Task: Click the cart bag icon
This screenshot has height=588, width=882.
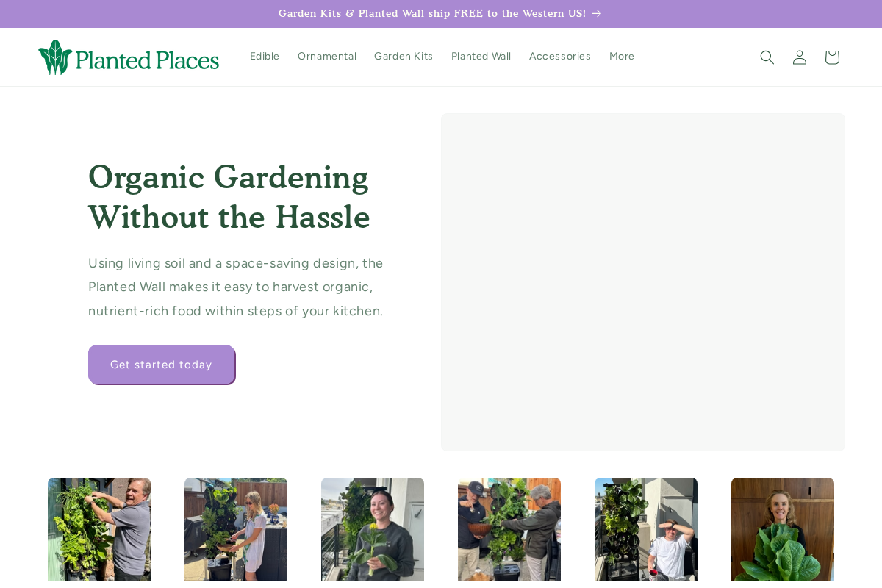Action: pyautogui.click(x=831, y=56)
